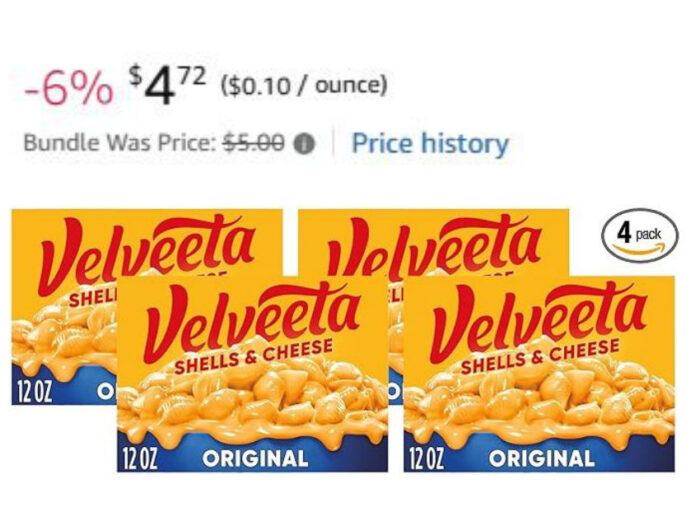This screenshot has height=521, width=700.
Task: Click the info icon beside the $5.00 price
Action: 306,144
